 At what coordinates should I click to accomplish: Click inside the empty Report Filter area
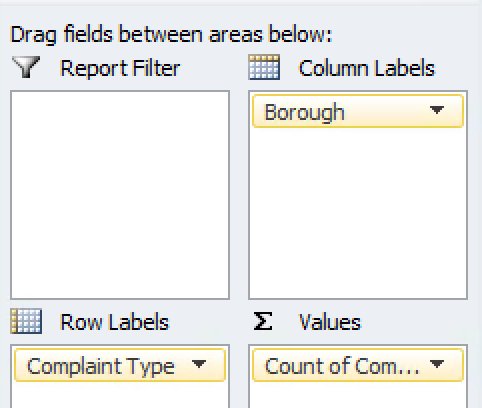tap(120, 195)
